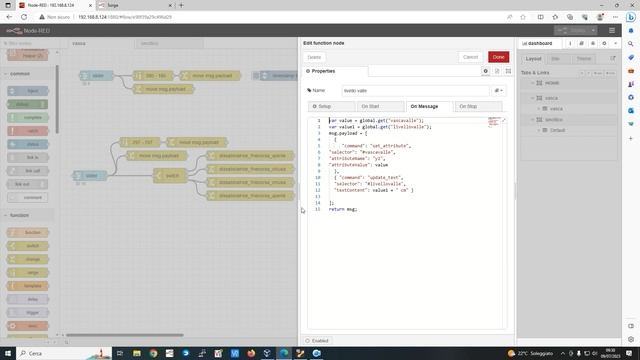Go back in the browser
Image resolution: width=640 pixels, height=360 pixels.
click(9, 17)
